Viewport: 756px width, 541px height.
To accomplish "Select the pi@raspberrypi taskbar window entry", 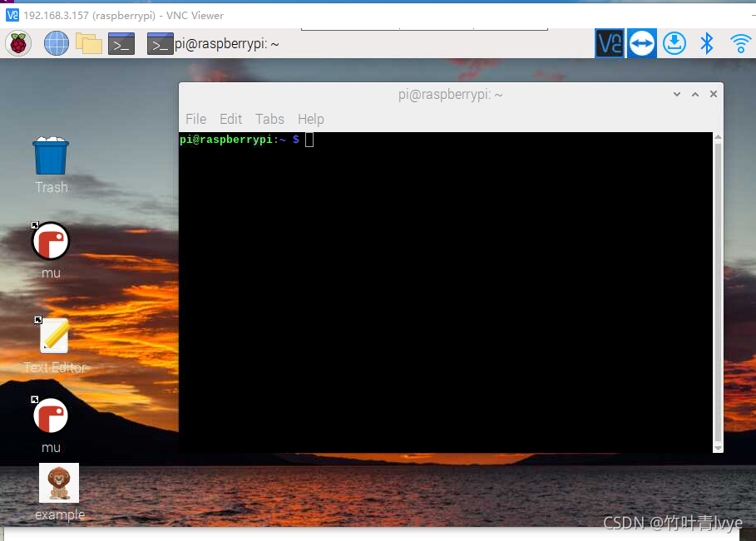I will pos(213,44).
